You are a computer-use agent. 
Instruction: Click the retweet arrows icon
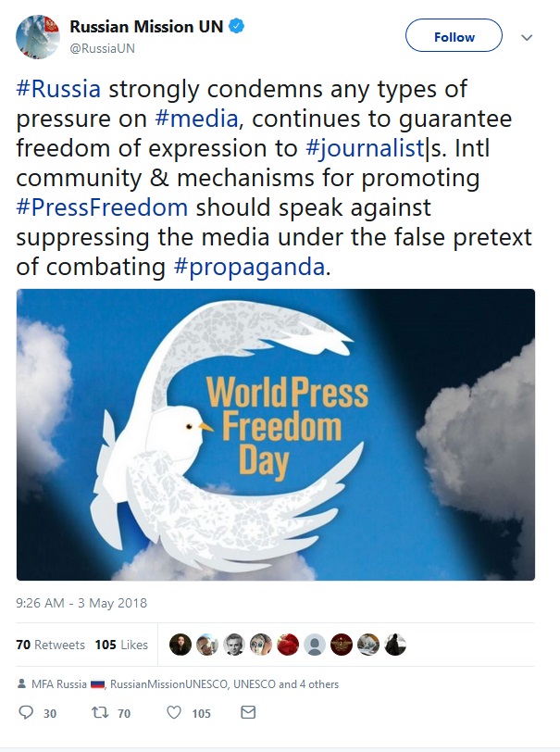pos(100,713)
